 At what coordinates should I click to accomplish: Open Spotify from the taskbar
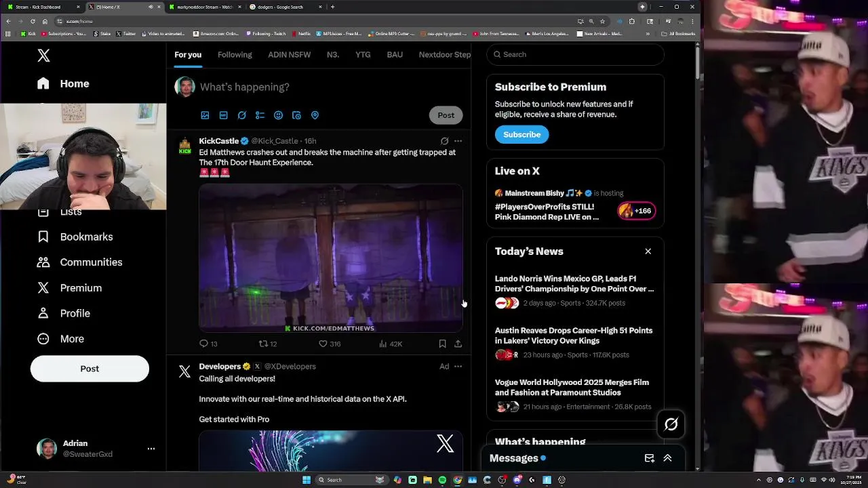point(442,480)
